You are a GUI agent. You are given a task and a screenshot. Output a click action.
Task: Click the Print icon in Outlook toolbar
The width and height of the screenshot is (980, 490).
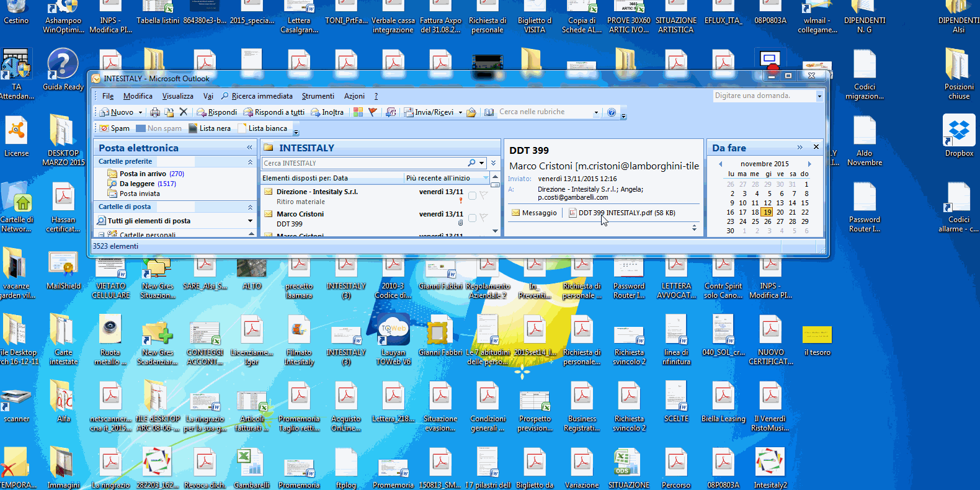(x=155, y=112)
